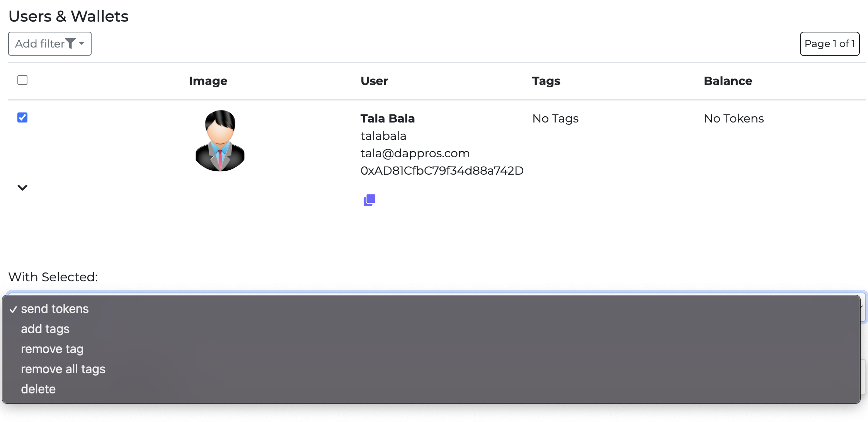Image resolution: width=868 pixels, height=422 pixels.
Task: Expand Tala Bala's row details chevron
Action: pos(22,187)
